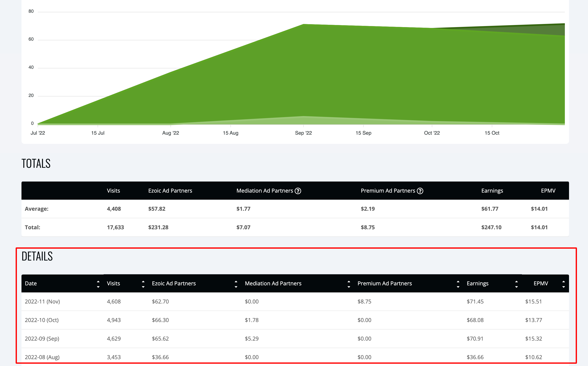
Task: Click the EPMV header in Details table
Action: pos(540,283)
